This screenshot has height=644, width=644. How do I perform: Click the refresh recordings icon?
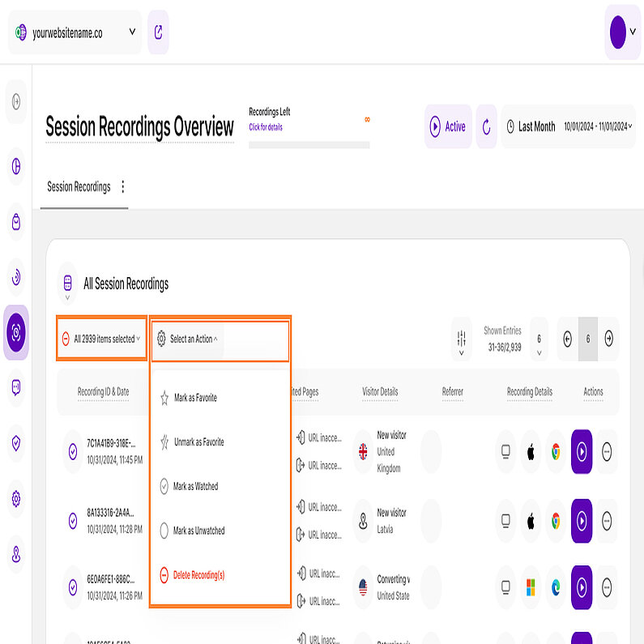pos(486,126)
